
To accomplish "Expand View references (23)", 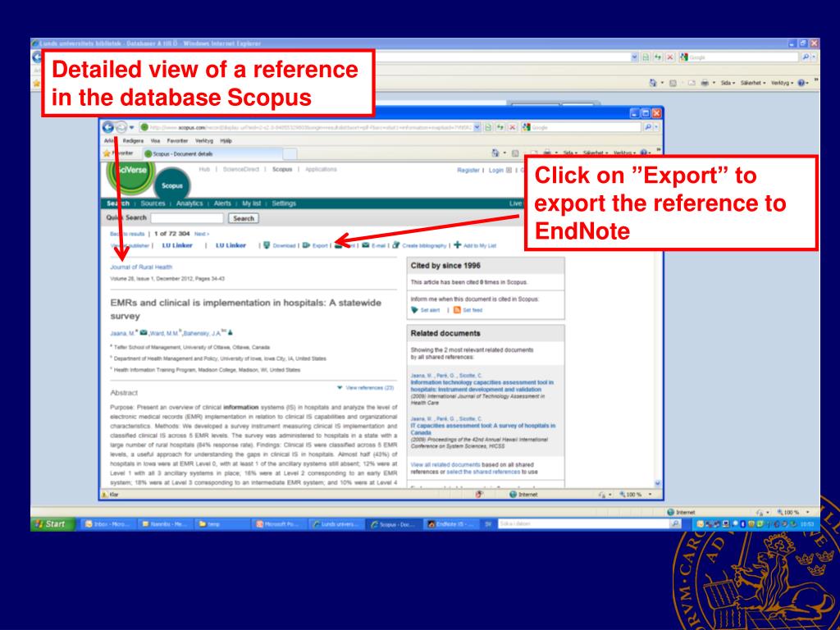I will tap(365, 387).
